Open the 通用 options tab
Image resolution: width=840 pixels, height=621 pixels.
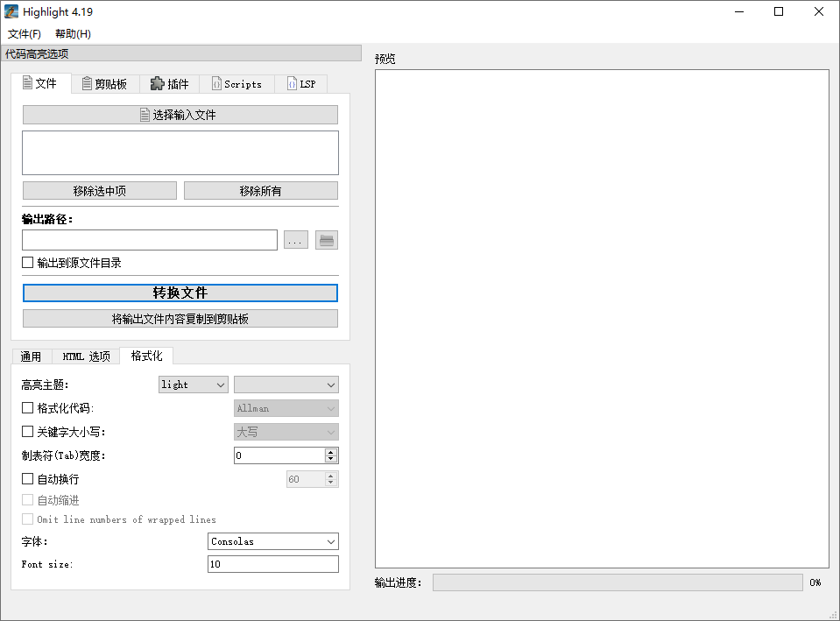tap(31, 356)
